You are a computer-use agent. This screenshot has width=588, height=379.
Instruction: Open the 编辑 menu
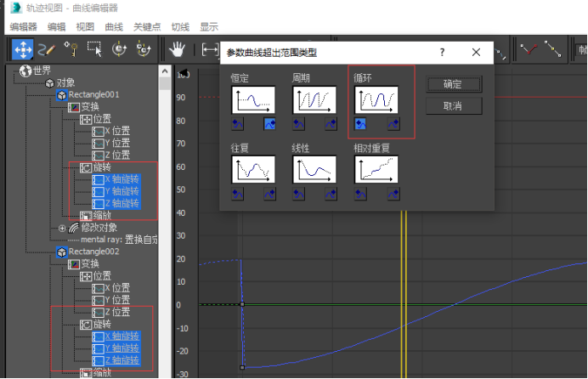57,27
